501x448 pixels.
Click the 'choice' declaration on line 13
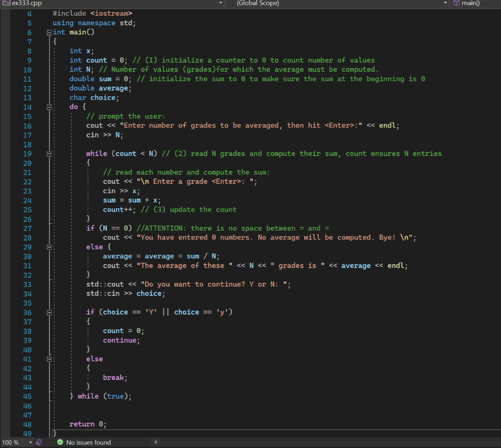pos(103,98)
